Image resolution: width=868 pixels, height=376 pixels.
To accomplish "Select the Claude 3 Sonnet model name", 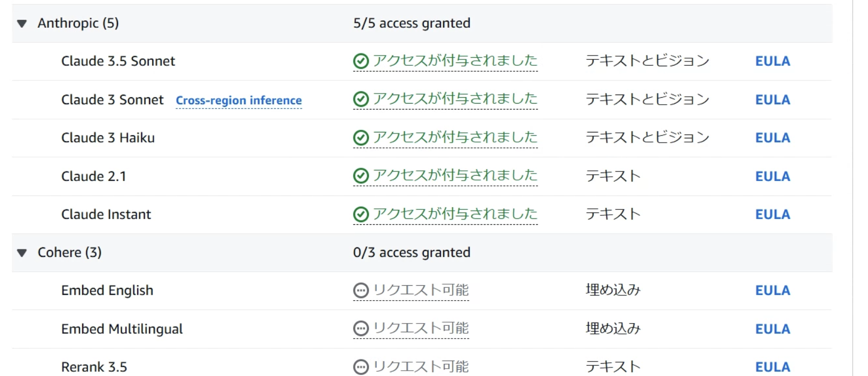I will (113, 100).
